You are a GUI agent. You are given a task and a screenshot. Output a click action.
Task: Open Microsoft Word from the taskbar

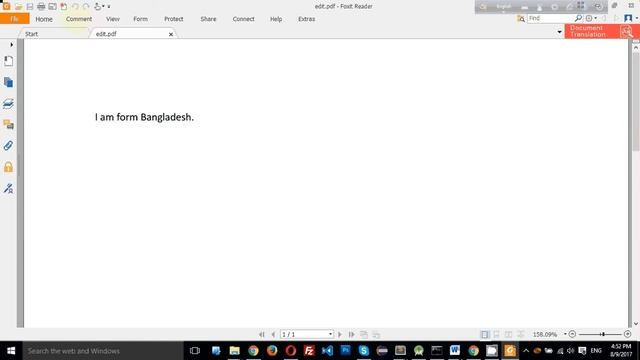coord(455,351)
